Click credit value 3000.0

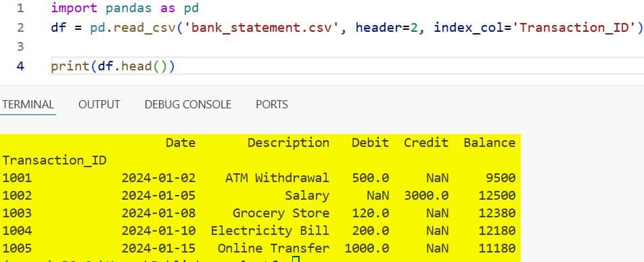tap(426, 196)
